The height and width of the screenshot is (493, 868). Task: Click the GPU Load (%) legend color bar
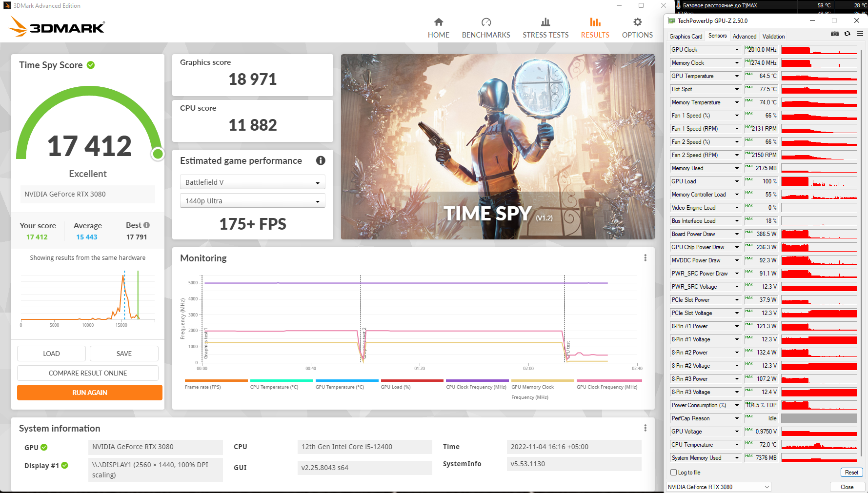point(412,380)
